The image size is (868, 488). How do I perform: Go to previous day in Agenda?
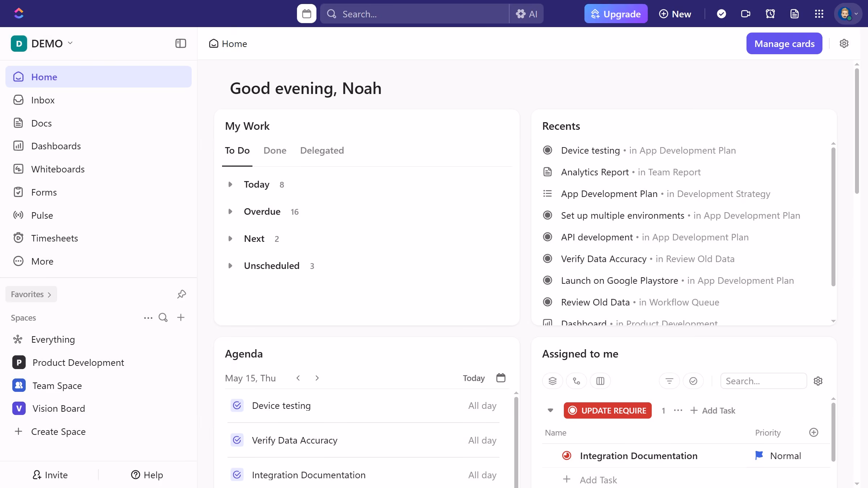pos(298,378)
